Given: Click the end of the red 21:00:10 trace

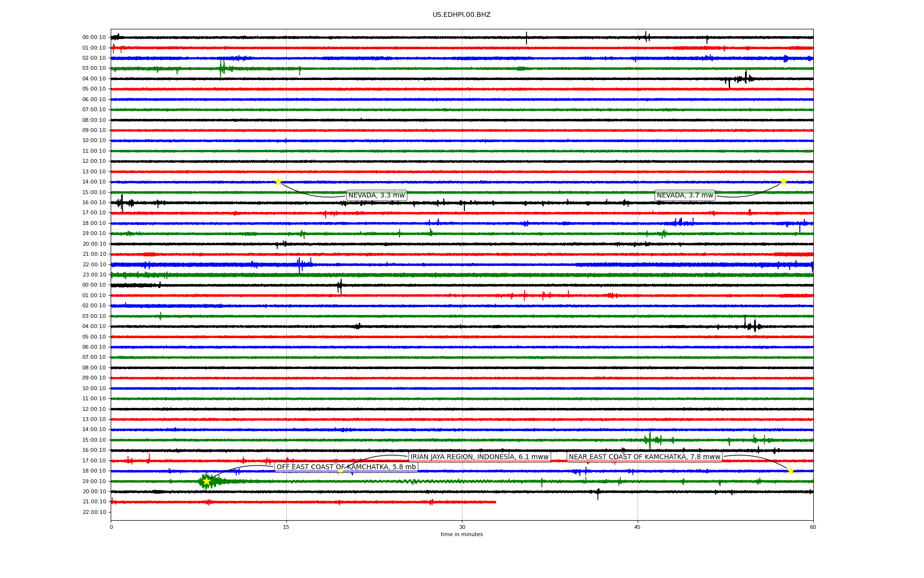Looking at the screenshot, I should point(495,502).
